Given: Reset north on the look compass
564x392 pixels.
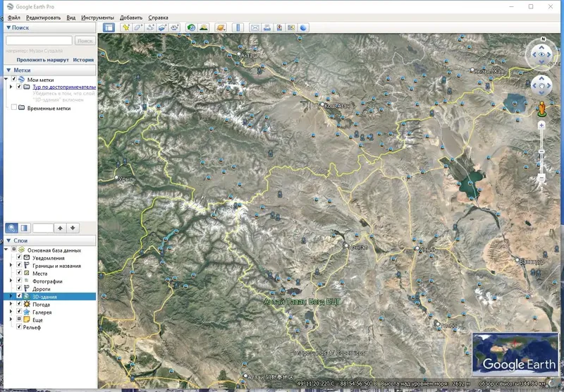Looking at the screenshot, I should coord(543,39).
